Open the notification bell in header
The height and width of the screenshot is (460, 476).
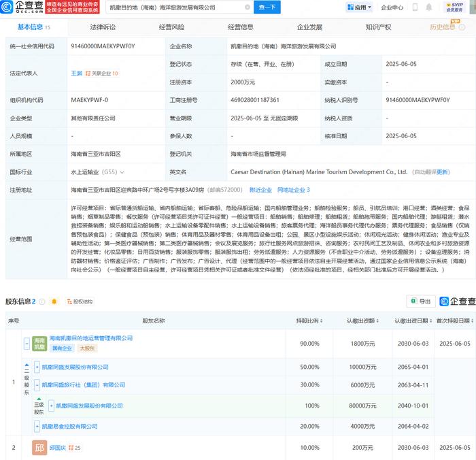[428, 7]
